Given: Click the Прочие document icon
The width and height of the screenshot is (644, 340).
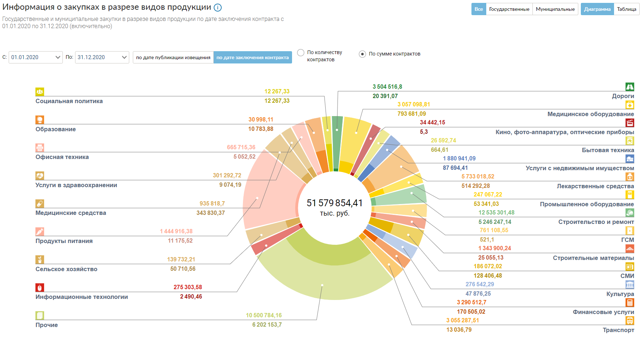Looking at the screenshot, I should (x=40, y=315).
